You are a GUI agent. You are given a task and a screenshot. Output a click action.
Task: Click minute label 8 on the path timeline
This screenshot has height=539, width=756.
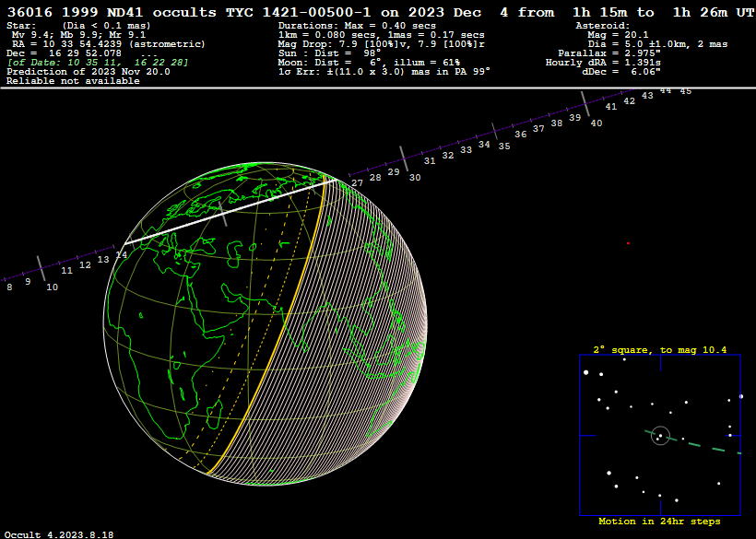coord(9,287)
